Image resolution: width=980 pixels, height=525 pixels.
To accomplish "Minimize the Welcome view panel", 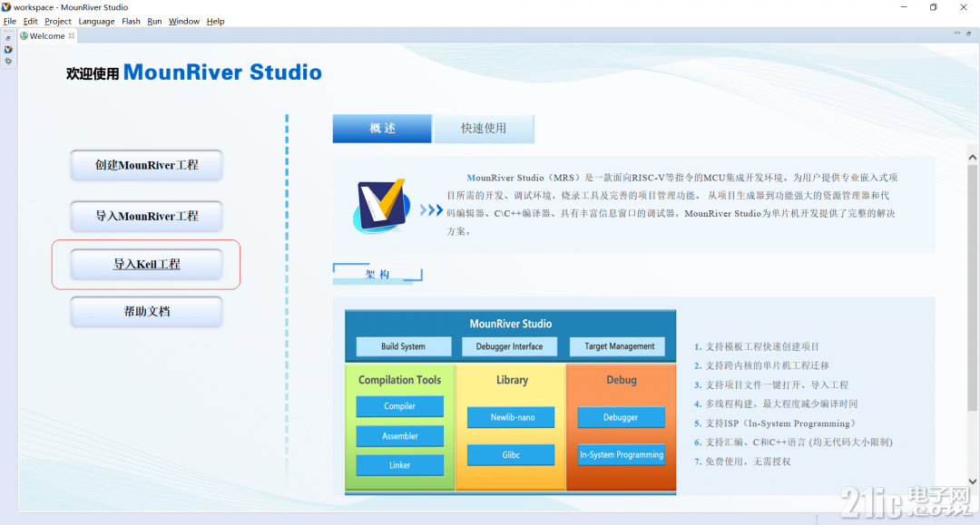I will pos(957,33).
